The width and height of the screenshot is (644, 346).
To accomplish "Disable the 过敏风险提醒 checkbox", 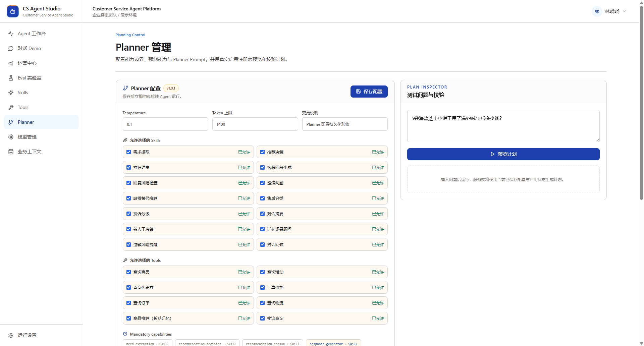I will click(128, 244).
